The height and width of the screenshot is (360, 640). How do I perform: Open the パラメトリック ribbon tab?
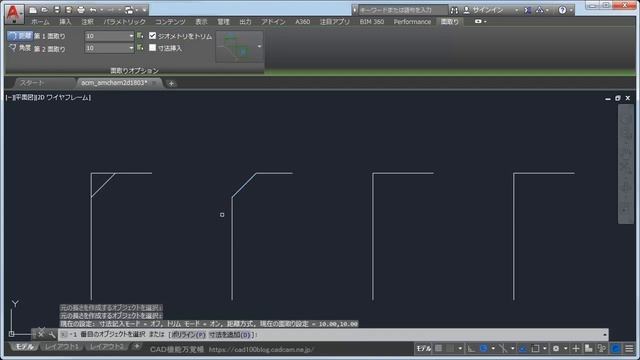click(124, 22)
